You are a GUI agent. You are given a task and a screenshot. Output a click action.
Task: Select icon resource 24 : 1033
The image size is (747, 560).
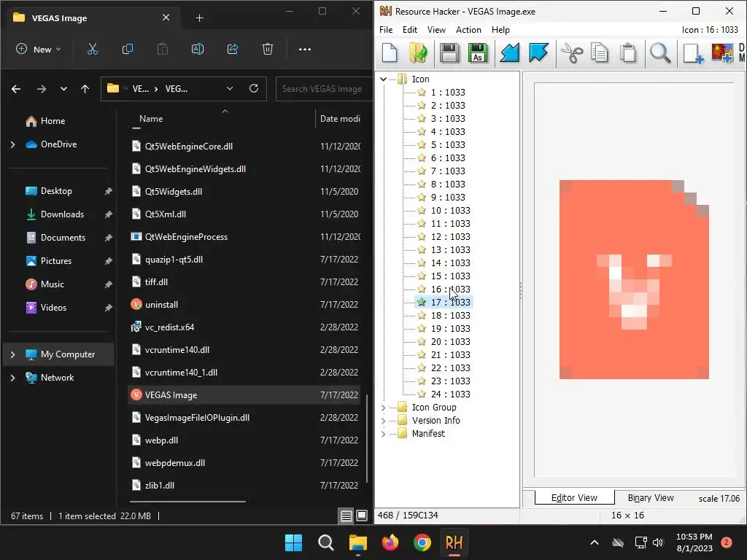click(x=450, y=394)
